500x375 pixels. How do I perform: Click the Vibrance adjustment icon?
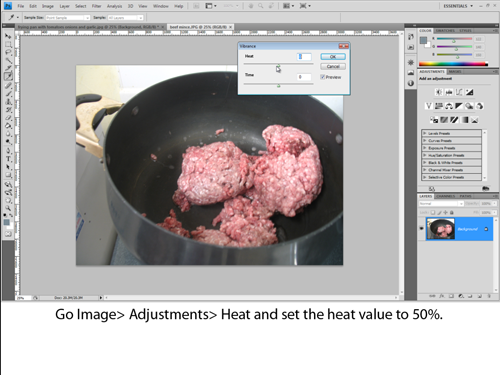[429, 106]
